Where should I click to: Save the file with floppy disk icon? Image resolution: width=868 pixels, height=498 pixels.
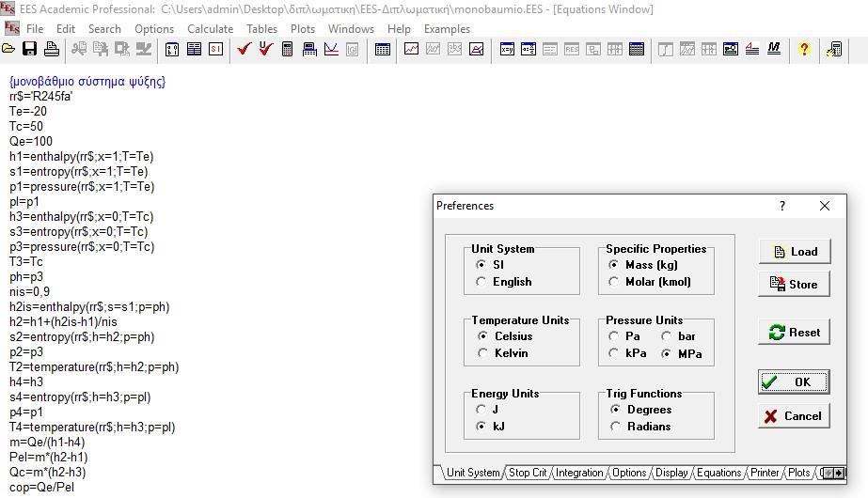29,49
